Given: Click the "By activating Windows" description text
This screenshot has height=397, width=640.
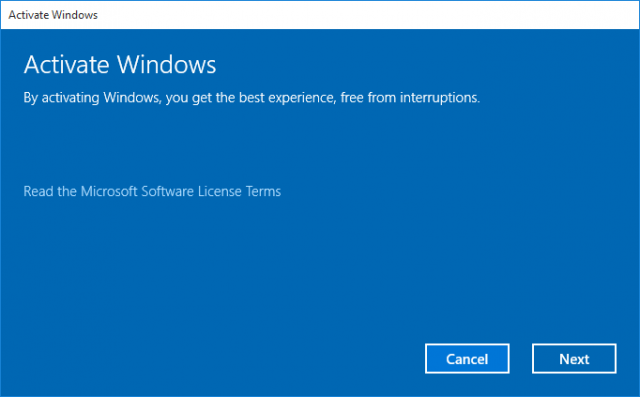Looking at the screenshot, I should [251, 98].
